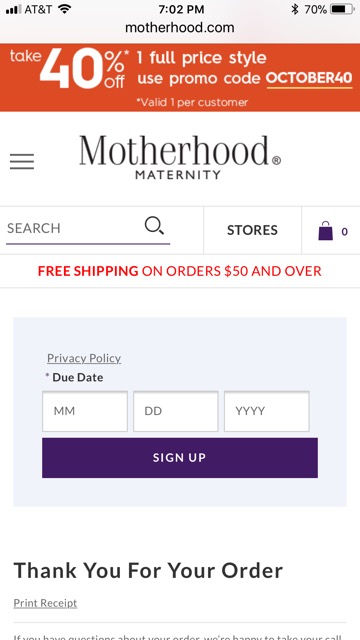Open the STORES locator tab

tap(252, 230)
